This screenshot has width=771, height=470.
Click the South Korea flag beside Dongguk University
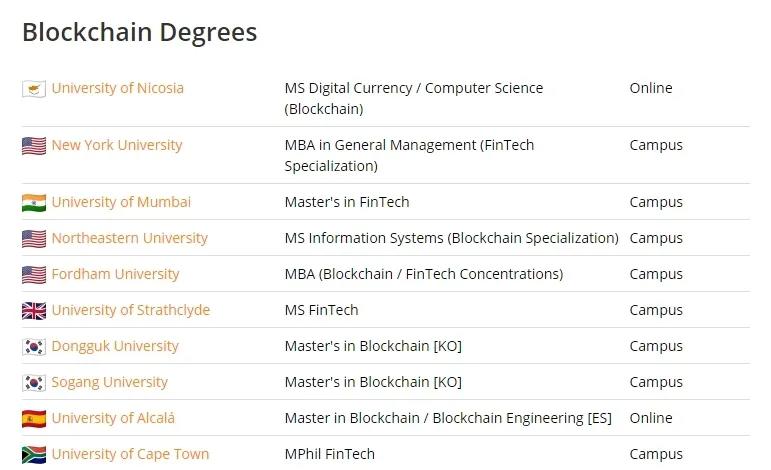(34, 347)
